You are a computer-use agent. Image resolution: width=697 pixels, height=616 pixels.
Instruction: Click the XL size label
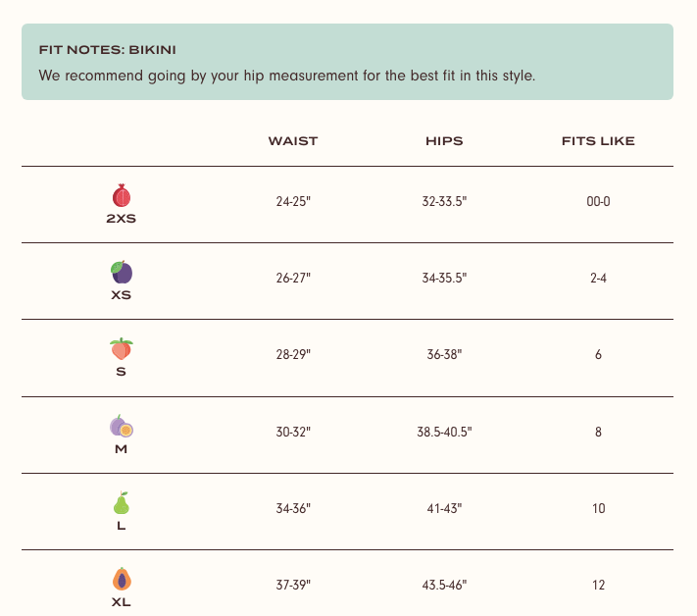click(x=121, y=602)
